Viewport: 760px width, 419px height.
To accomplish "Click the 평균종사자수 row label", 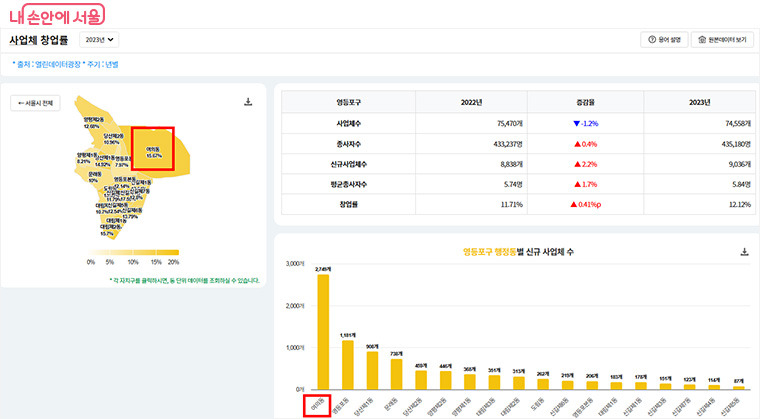I will click(x=348, y=184).
